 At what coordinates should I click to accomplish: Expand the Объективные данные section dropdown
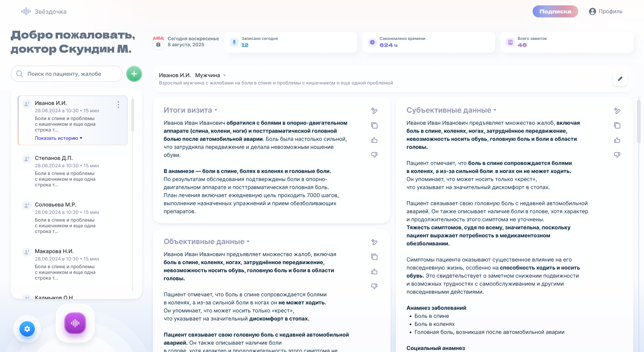pos(248,241)
